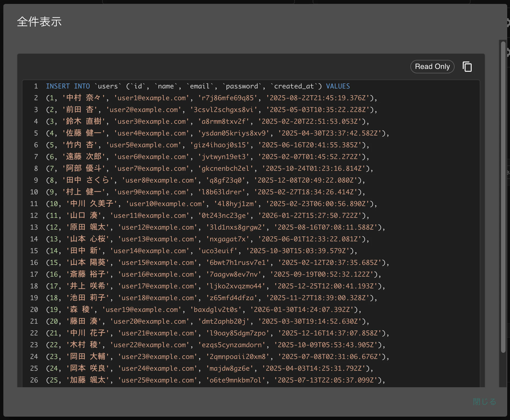Click password 'ezqs5cynzamdorn'
The width and height of the screenshot is (510, 420).
point(231,345)
